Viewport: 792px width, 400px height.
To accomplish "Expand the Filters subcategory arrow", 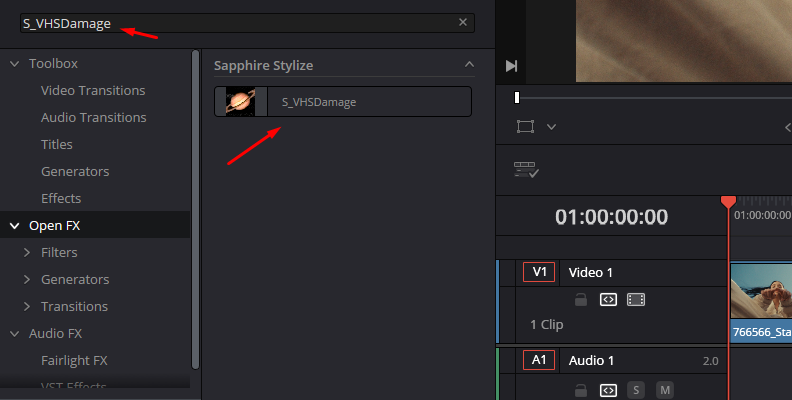I will (x=27, y=253).
